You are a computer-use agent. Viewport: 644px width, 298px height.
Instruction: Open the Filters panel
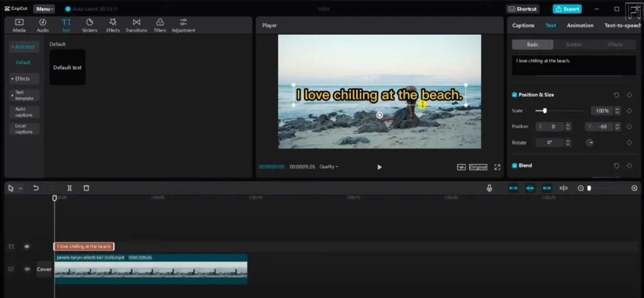[160, 25]
